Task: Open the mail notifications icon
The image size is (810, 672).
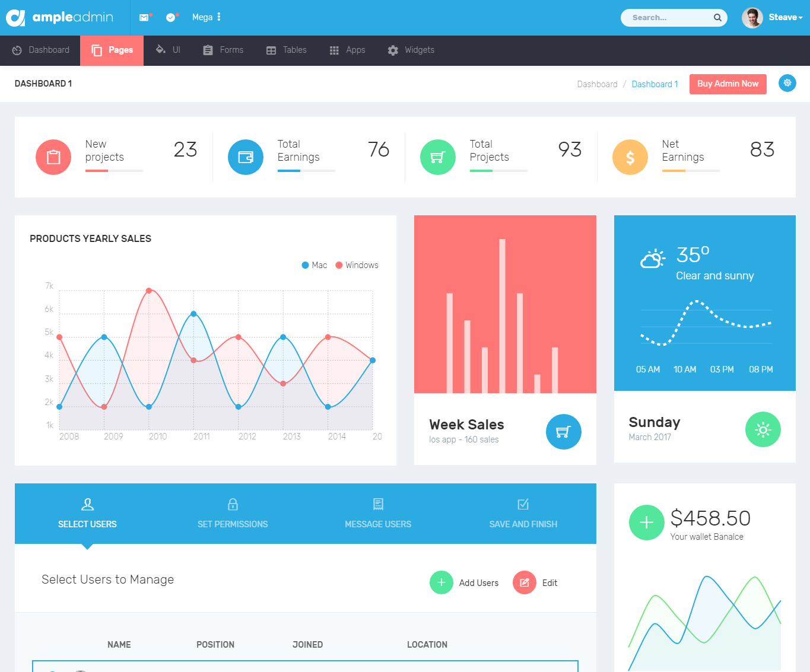Action: tap(144, 18)
